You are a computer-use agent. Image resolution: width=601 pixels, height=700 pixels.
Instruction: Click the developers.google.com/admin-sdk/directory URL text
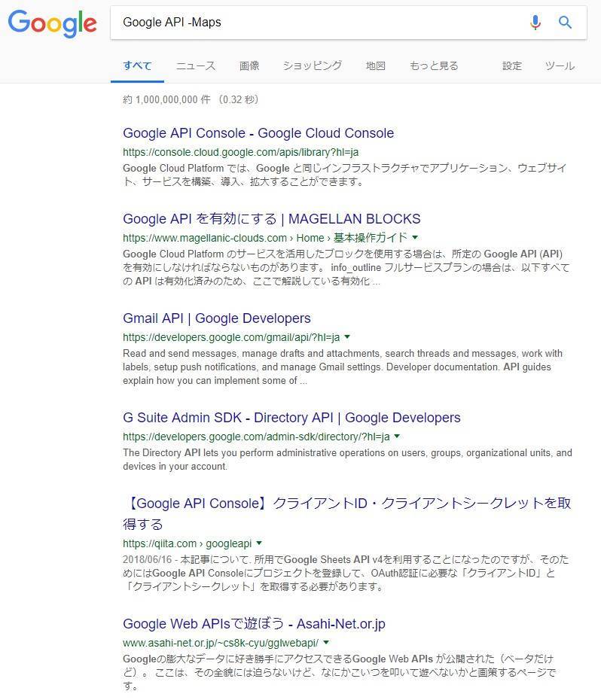point(256,437)
